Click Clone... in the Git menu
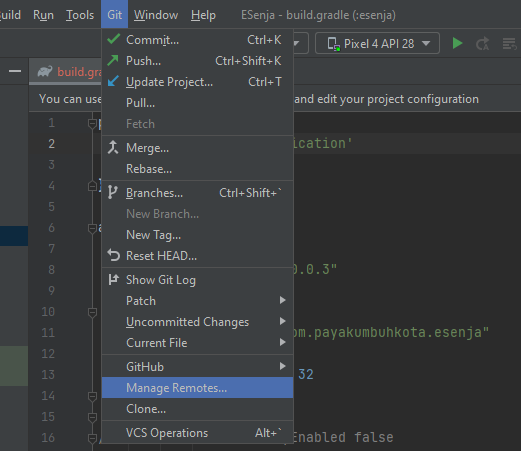This screenshot has width=521, height=451. (x=197, y=409)
